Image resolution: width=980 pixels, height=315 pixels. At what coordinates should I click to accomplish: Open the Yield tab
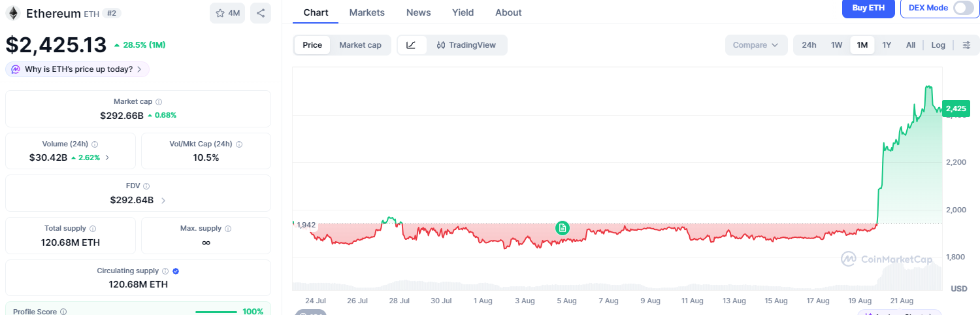tap(463, 12)
